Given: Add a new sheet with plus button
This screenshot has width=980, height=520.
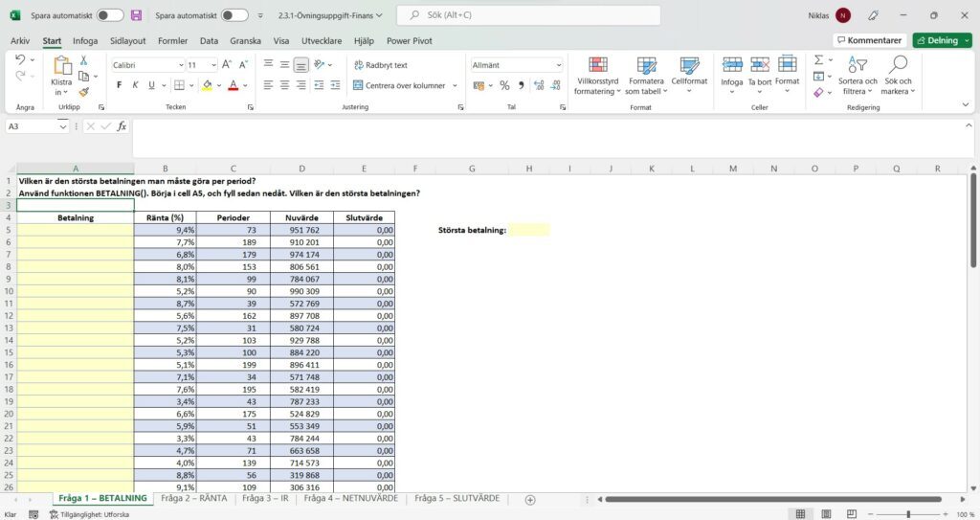Looking at the screenshot, I should tap(530, 499).
